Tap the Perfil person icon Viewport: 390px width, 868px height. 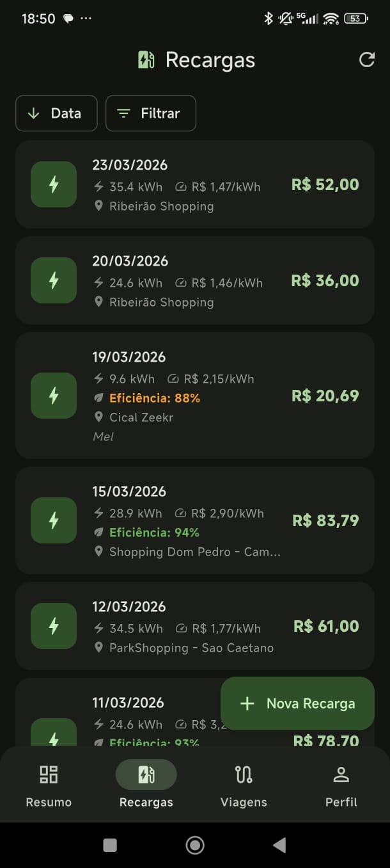(x=341, y=775)
